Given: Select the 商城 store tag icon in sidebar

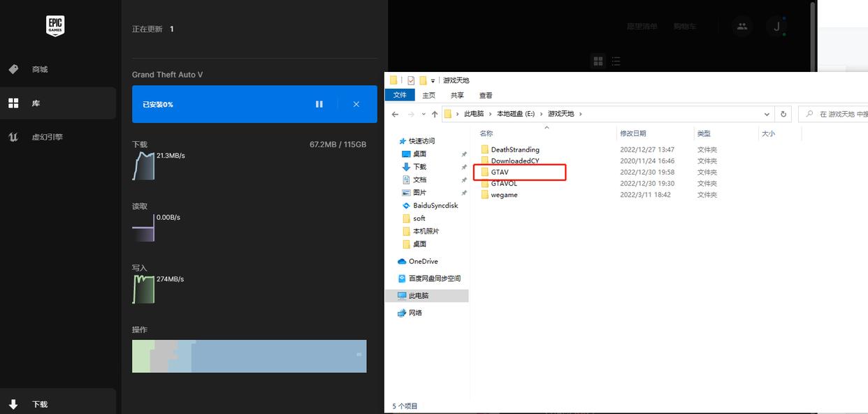Looking at the screenshot, I should 12,69.
